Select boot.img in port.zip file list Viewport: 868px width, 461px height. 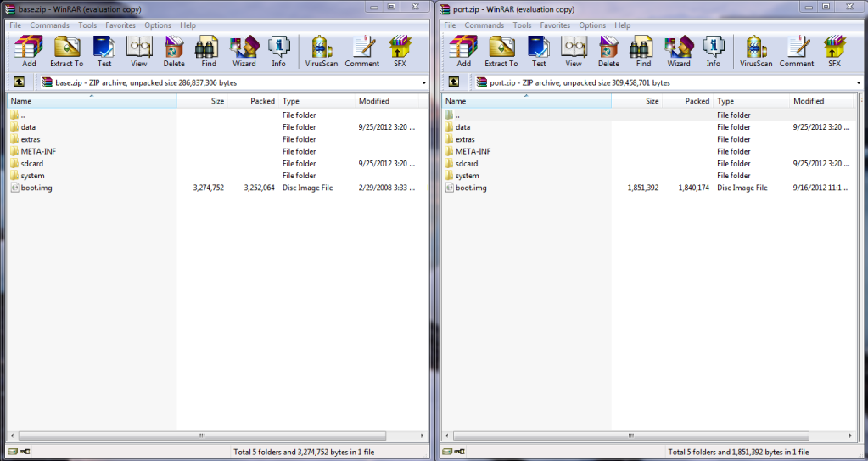pos(470,188)
